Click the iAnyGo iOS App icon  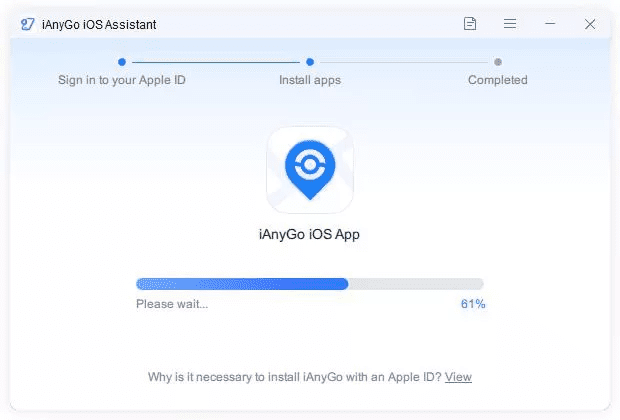click(x=310, y=170)
